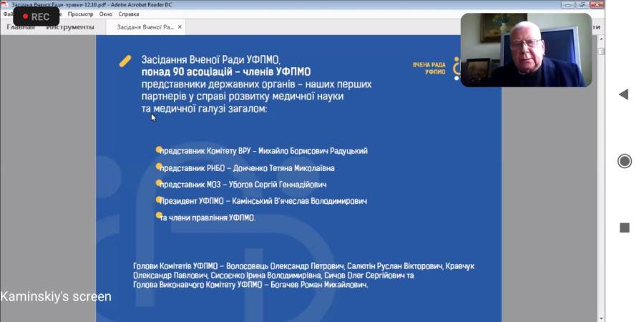This screenshot has width=644, height=322.
Task: Close the Acrobat Reader window
Action: tap(596, 4)
